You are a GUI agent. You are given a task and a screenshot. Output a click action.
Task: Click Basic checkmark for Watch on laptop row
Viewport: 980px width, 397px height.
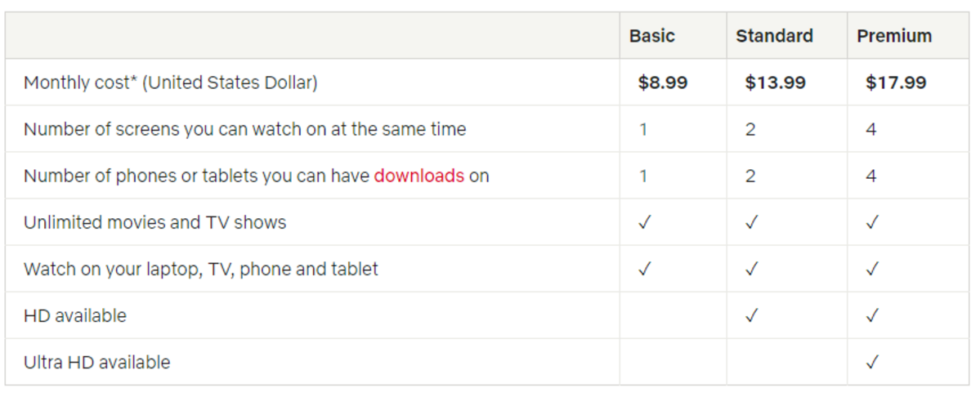click(644, 269)
